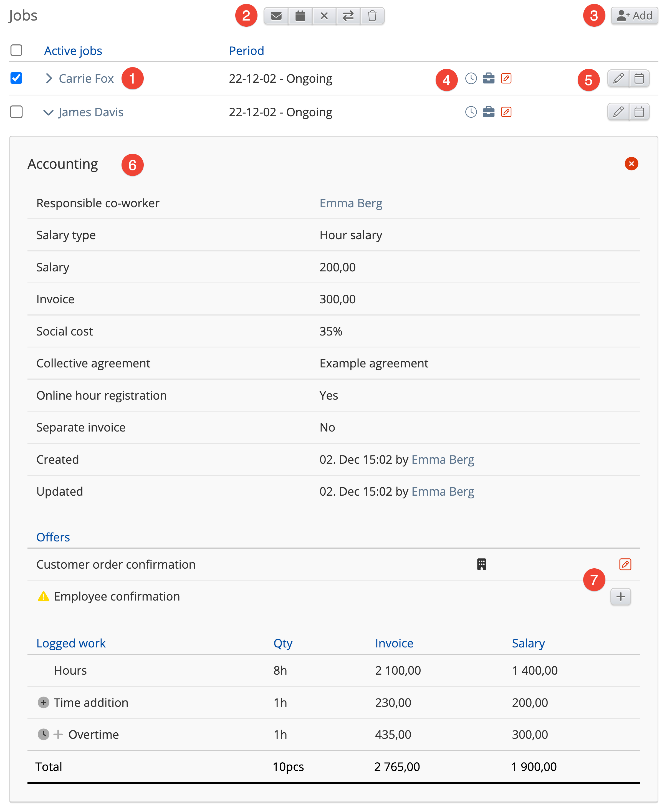This screenshot has width=667, height=812.
Task: Expand the Carrie Fox job row
Action: click(48, 78)
